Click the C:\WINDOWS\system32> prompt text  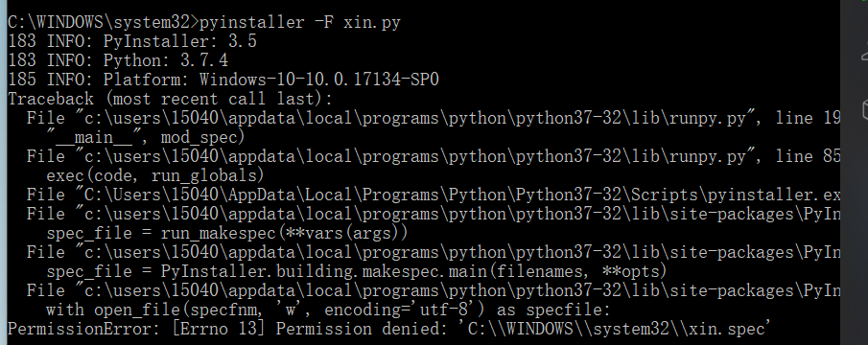[103, 22]
